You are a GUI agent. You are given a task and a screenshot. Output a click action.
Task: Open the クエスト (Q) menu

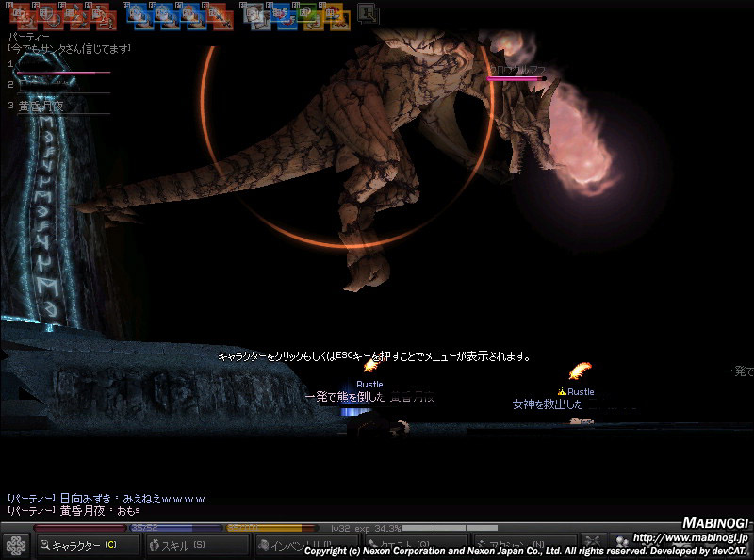pyautogui.click(x=416, y=545)
